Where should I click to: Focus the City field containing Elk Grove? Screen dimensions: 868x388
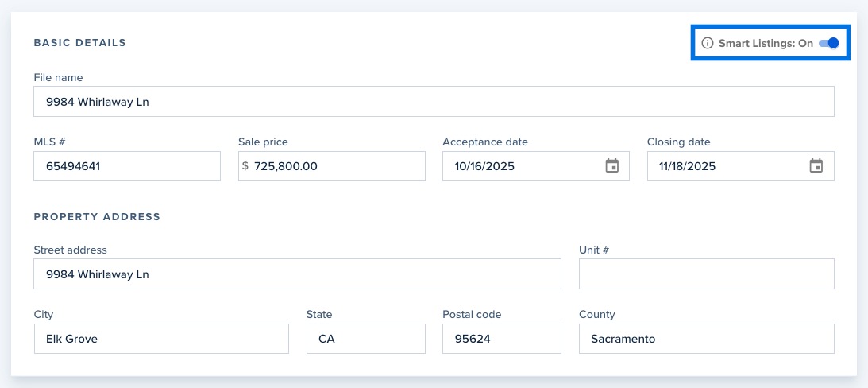tap(161, 339)
